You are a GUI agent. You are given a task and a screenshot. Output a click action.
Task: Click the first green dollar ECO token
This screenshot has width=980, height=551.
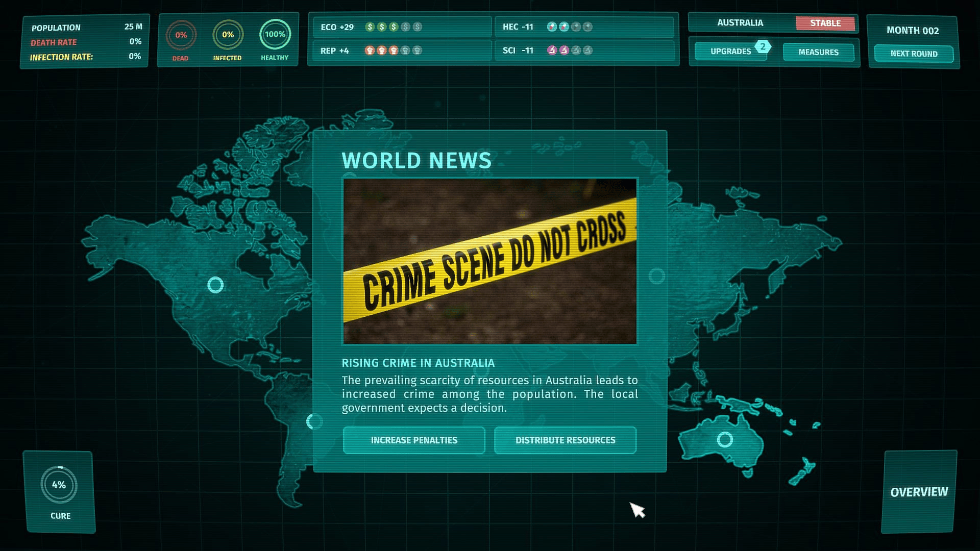click(x=370, y=27)
